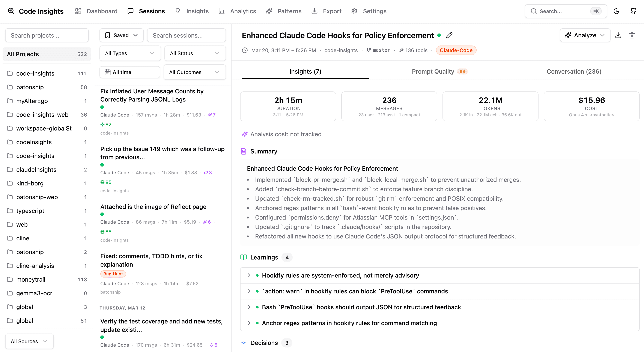Screen dimensions: 644x352
Task: Open the Conversation (236) tab
Action: click(x=574, y=71)
